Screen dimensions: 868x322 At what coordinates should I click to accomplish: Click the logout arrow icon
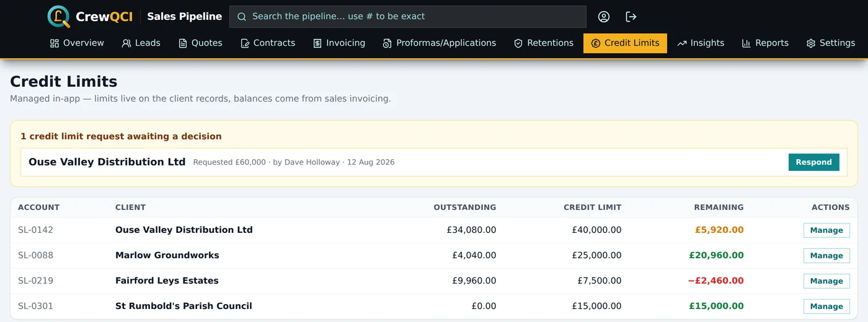(x=631, y=17)
